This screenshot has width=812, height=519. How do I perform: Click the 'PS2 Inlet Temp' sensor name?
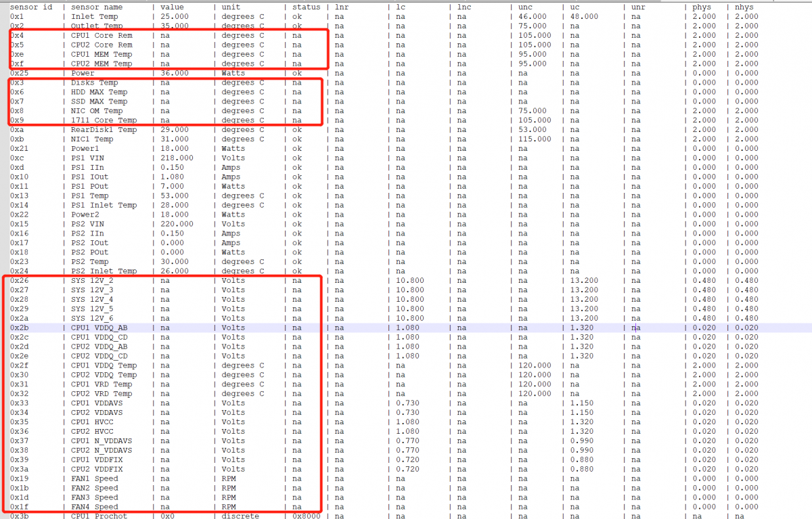point(104,271)
